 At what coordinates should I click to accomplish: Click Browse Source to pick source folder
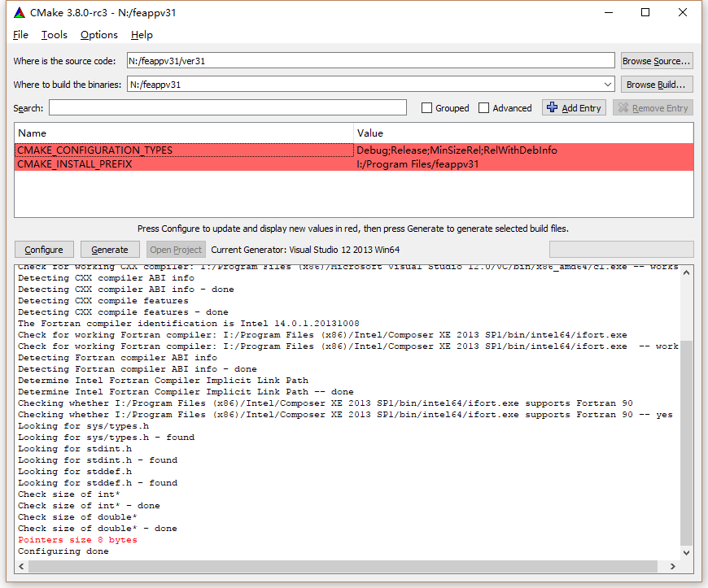click(656, 60)
